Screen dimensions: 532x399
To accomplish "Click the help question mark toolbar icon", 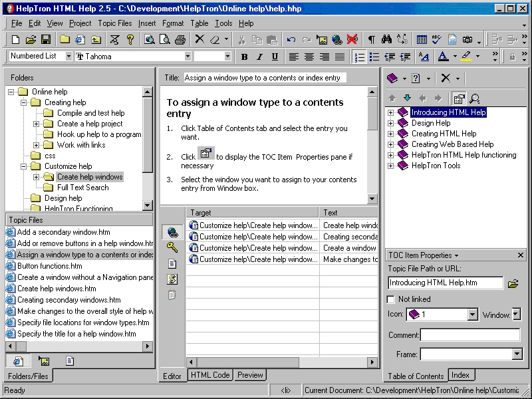I will pos(130,40).
